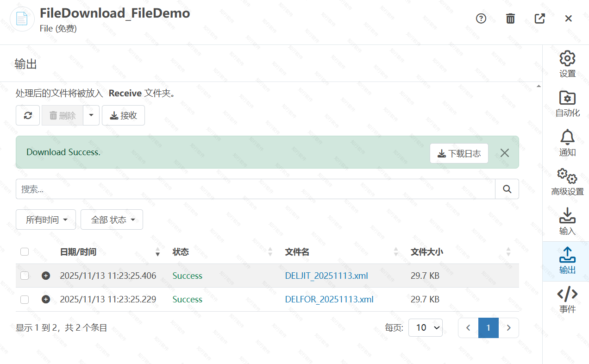
Task: Open the 所有时间 filter dropdown
Action: click(x=45, y=219)
